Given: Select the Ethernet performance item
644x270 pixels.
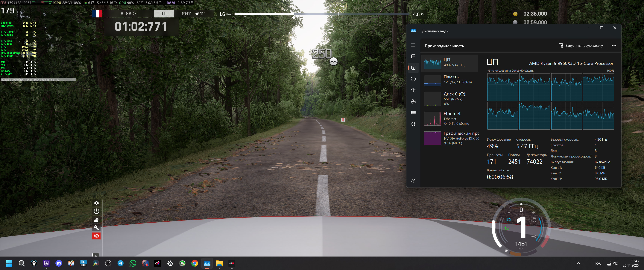Looking at the screenshot, I should click(450, 118).
